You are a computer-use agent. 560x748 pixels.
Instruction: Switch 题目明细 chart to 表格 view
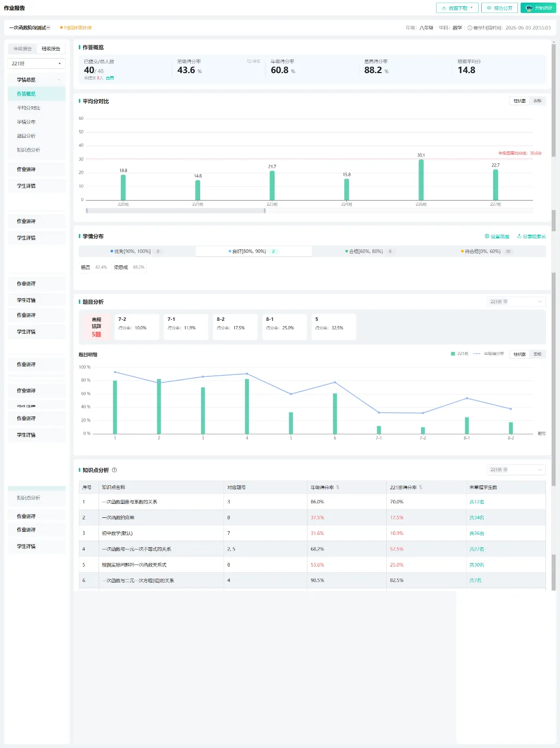coord(537,354)
